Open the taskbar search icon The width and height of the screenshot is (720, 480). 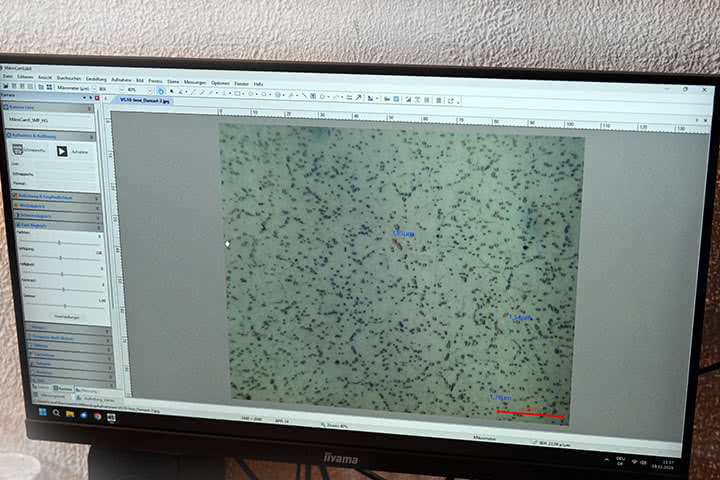(x=56, y=412)
